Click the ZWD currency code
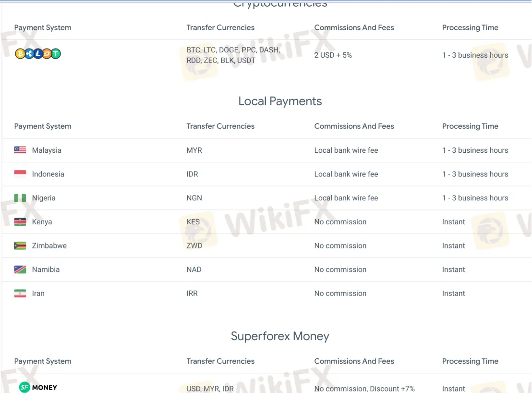This screenshot has height=393, width=532. point(194,246)
